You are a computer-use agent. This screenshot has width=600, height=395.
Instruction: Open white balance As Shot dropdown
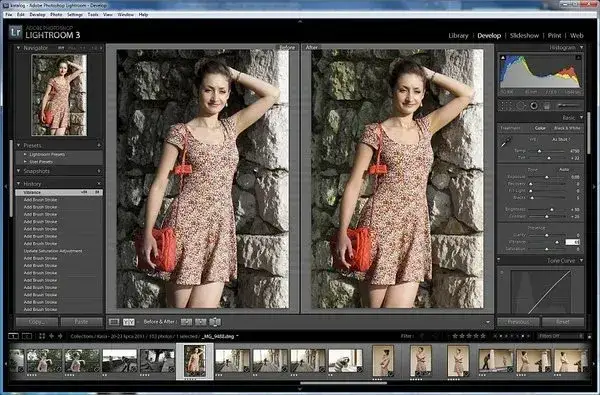point(561,140)
